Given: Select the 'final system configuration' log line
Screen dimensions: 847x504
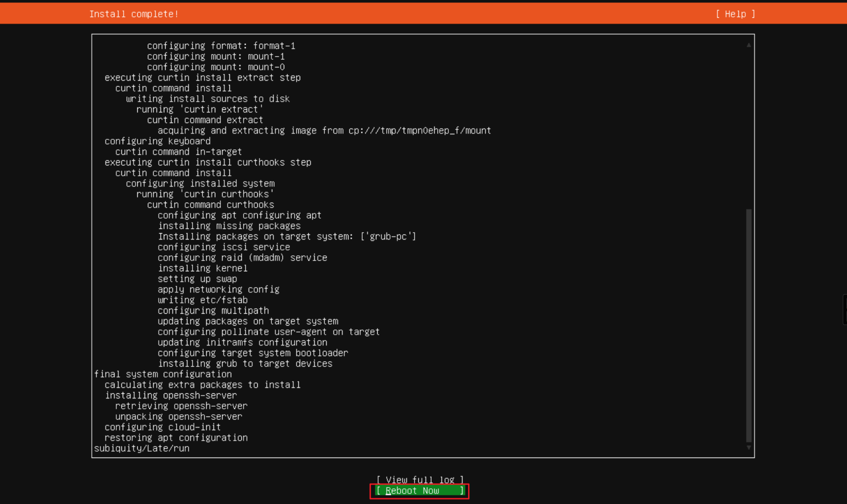Looking at the screenshot, I should point(163,374).
